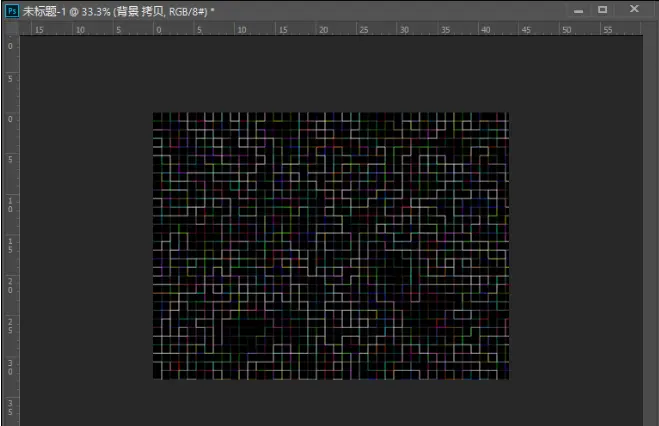Click the Ps icon in title bar
659x426 pixels.
pos(12,11)
